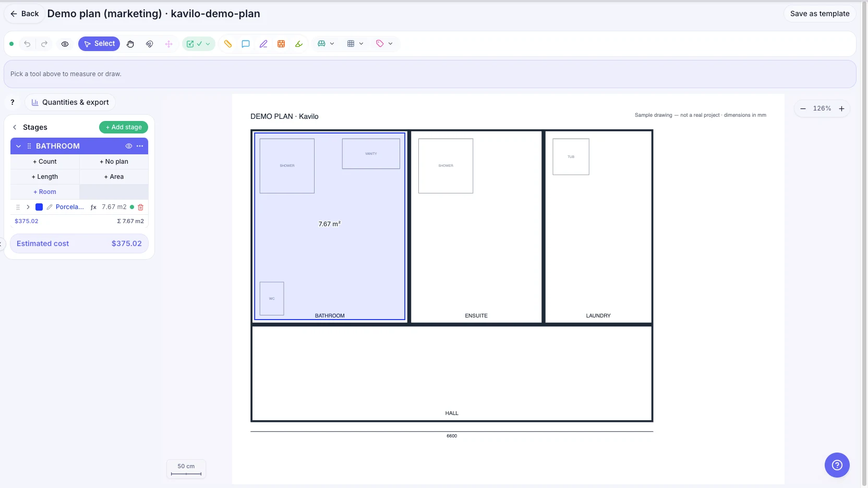
Task: Open the question mark help tab
Action: [x=13, y=102]
